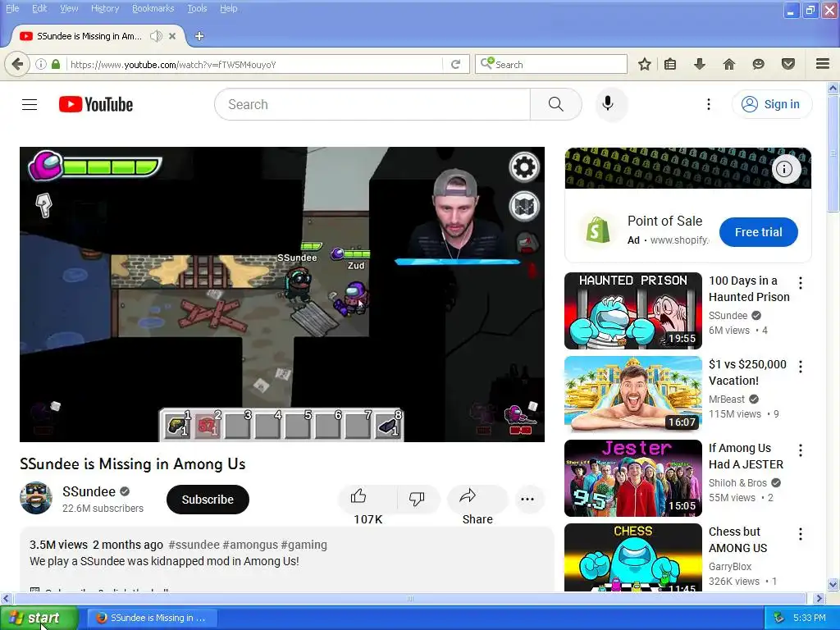Click Shopify Free trial button
The width and height of the screenshot is (840, 630).
[758, 232]
